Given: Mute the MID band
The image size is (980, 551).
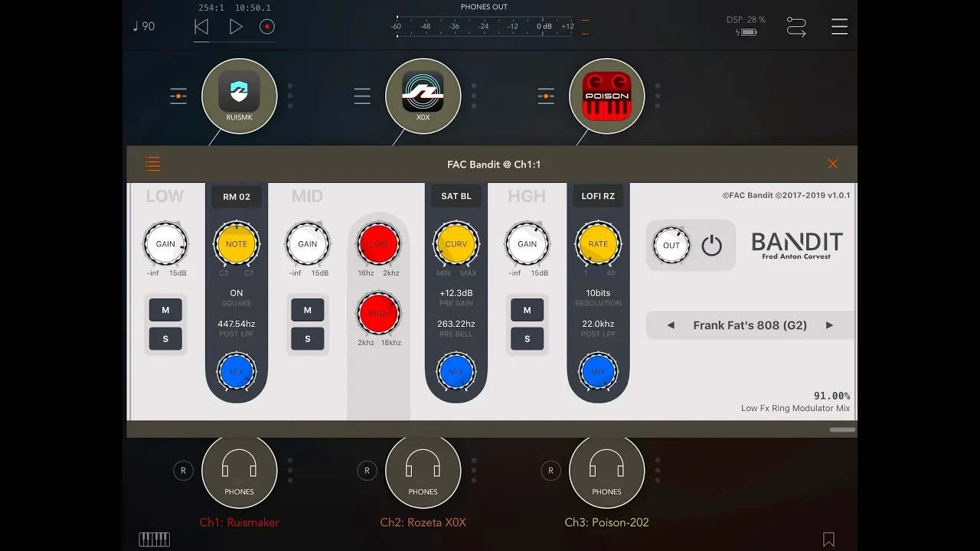Looking at the screenshot, I should 308,310.
